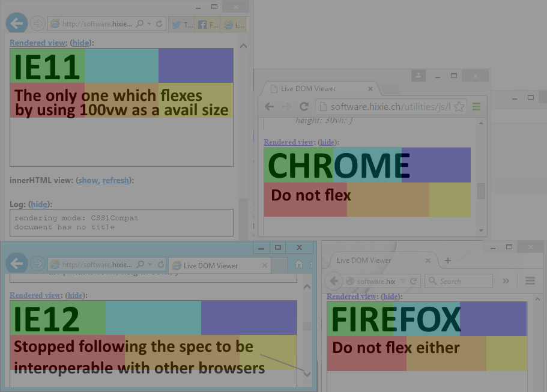Select the Live DOM Viewer tab in IE12
Screen dimensions: 547x392
pos(219,265)
